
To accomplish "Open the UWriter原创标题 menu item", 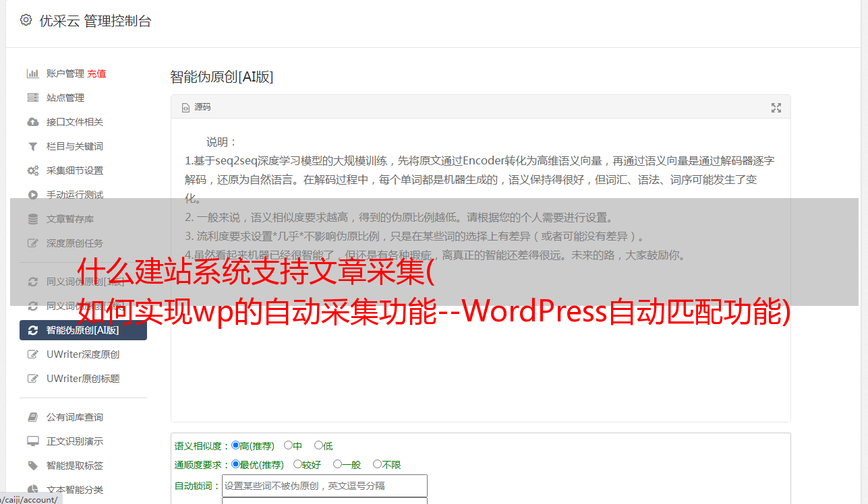I will 83,379.
